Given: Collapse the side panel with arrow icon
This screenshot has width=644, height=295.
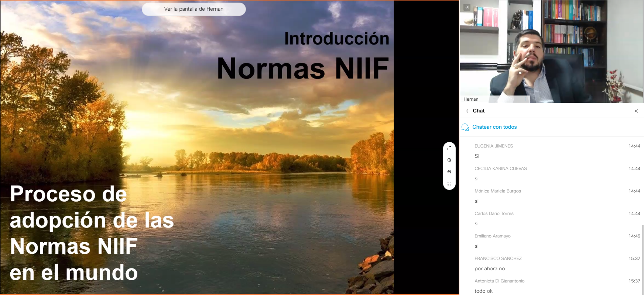Looking at the screenshot, I should click(467, 7).
